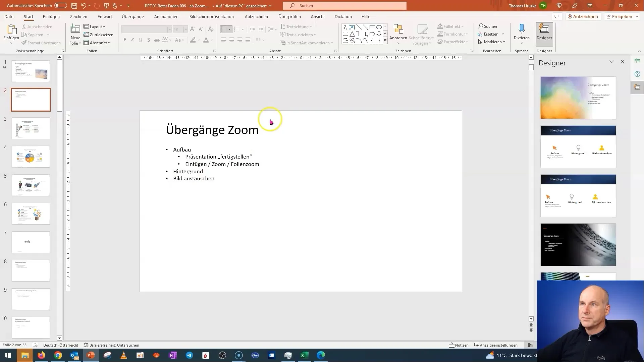Expand the Schnellzugriffsleiste toolbar customization arrow
Screen dimensions: 644x362
(128, 5)
